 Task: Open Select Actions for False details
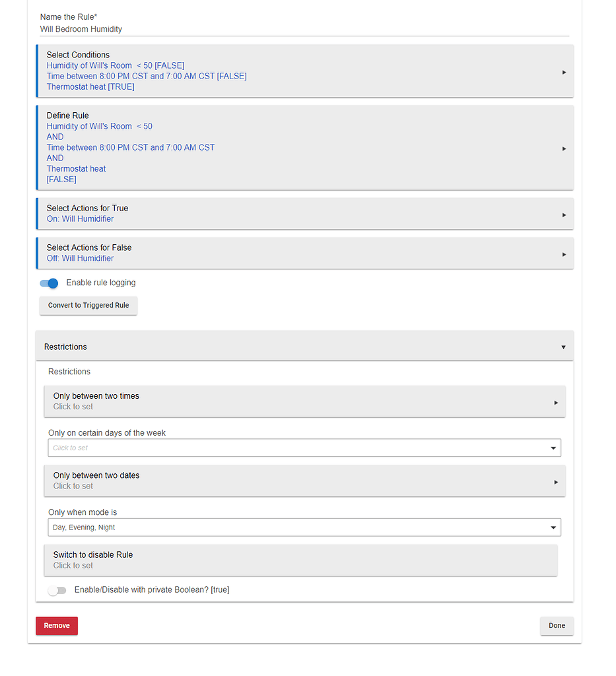(x=564, y=253)
